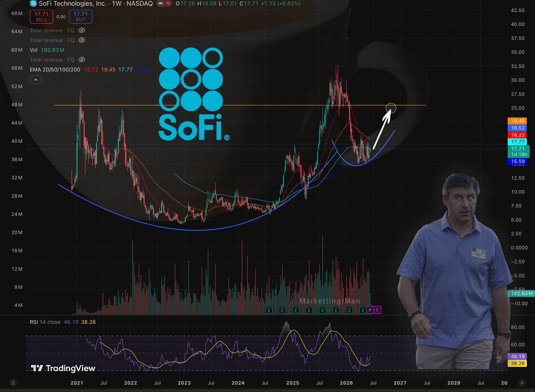Viewport: 535px width, 392px height.
Task: Click the 2024 label on time axis
Action: coord(238,383)
